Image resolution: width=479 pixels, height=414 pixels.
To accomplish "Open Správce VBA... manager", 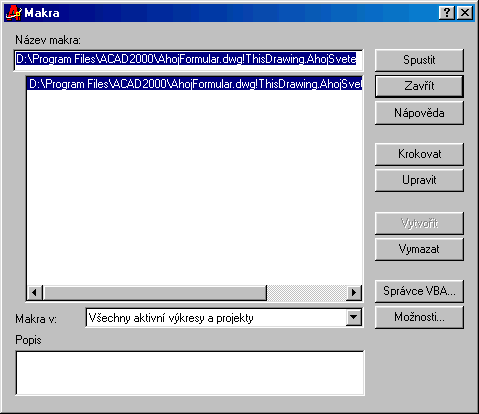I will point(419,291).
